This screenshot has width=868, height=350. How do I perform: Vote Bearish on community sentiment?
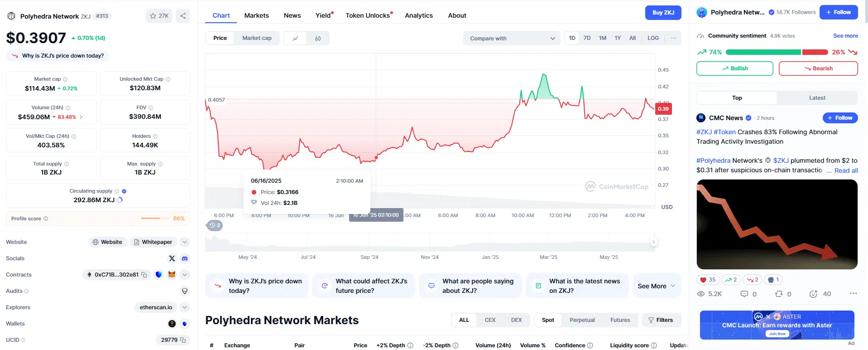coord(818,68)
